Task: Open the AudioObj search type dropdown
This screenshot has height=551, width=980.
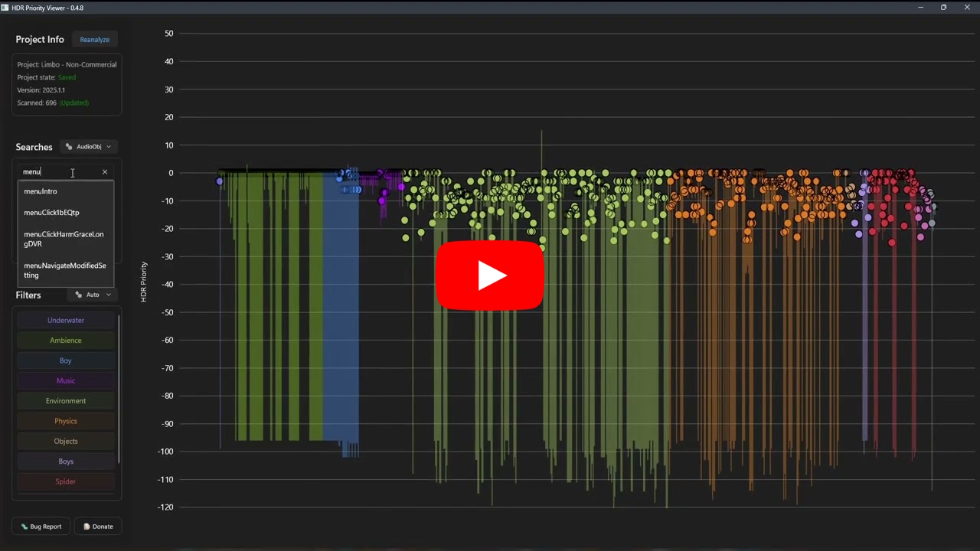Action: click(89, 147)
